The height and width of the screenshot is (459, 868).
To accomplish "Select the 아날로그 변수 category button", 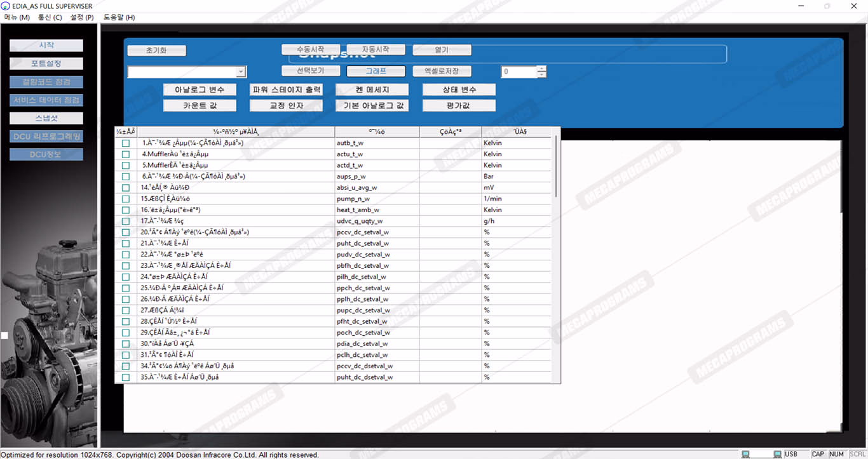I will tap(200, 90).
